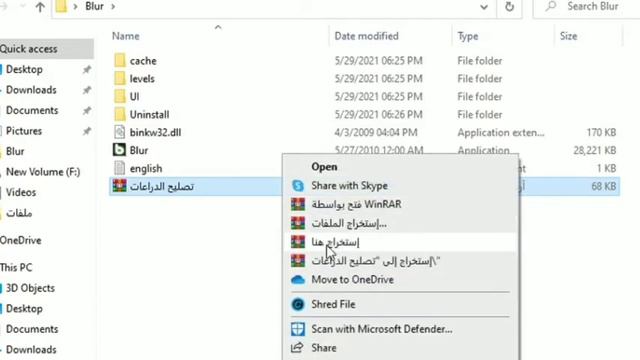The width and height of the screenshot is (640, 360).
Task: Choose Scan with Microsoft Defender entry
Action: pyautogui.click(x=400, y=329)
